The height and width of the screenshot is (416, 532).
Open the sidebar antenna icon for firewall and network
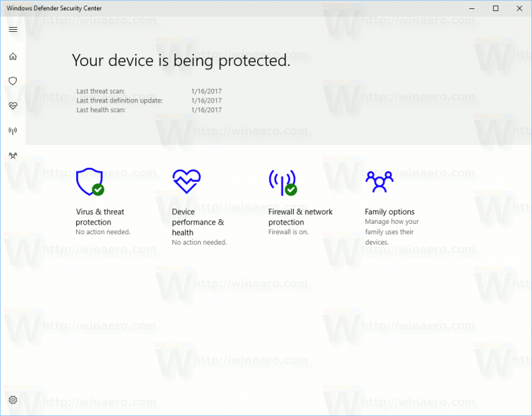(13, 131)
